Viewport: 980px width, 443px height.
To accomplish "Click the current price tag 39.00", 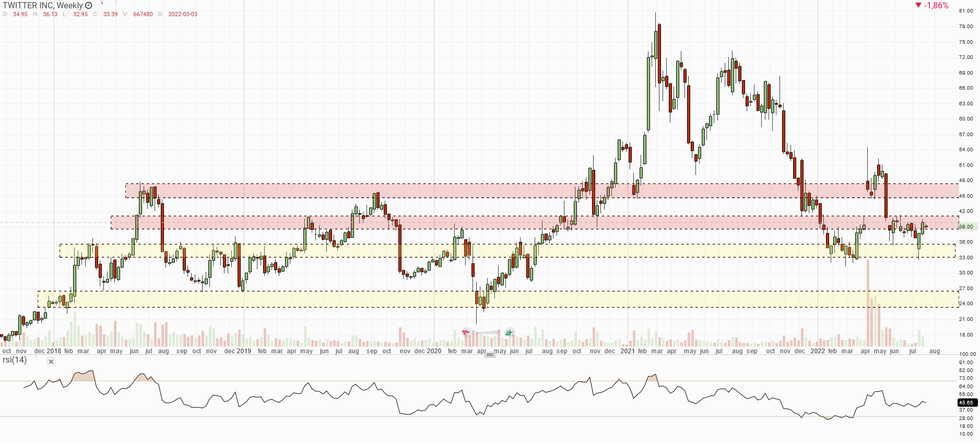I will click(969, 226).
